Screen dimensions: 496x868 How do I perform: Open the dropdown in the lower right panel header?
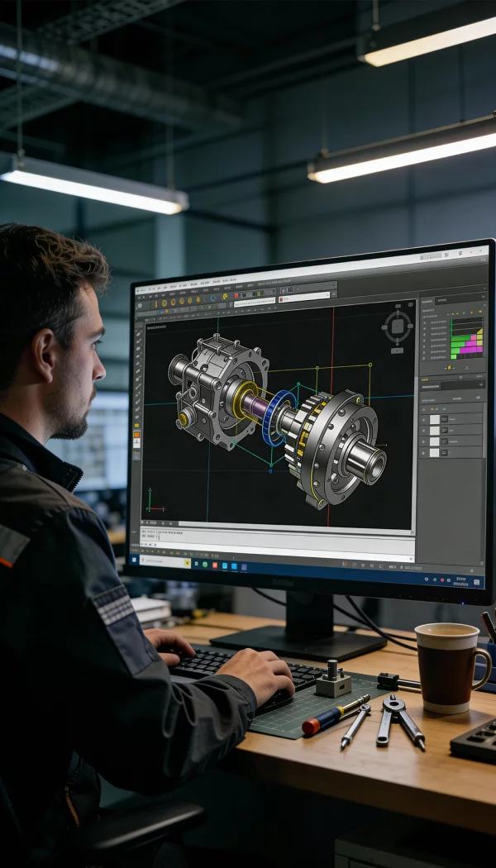480,385
